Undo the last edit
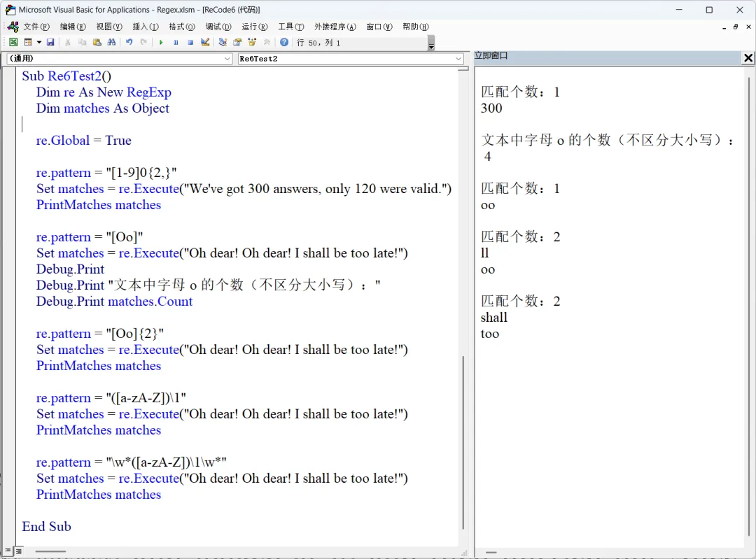756x559 pixels. tap(129, 43)
